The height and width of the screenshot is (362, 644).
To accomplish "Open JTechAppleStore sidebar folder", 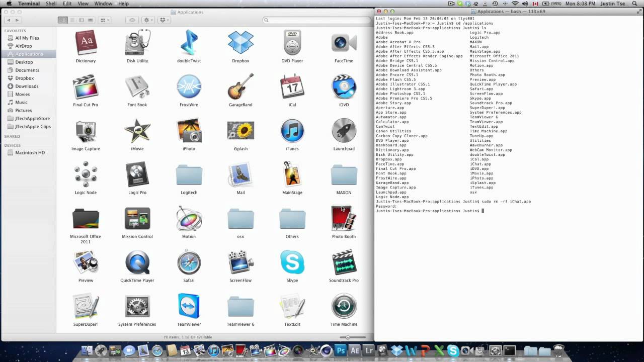I will [32, 118].
